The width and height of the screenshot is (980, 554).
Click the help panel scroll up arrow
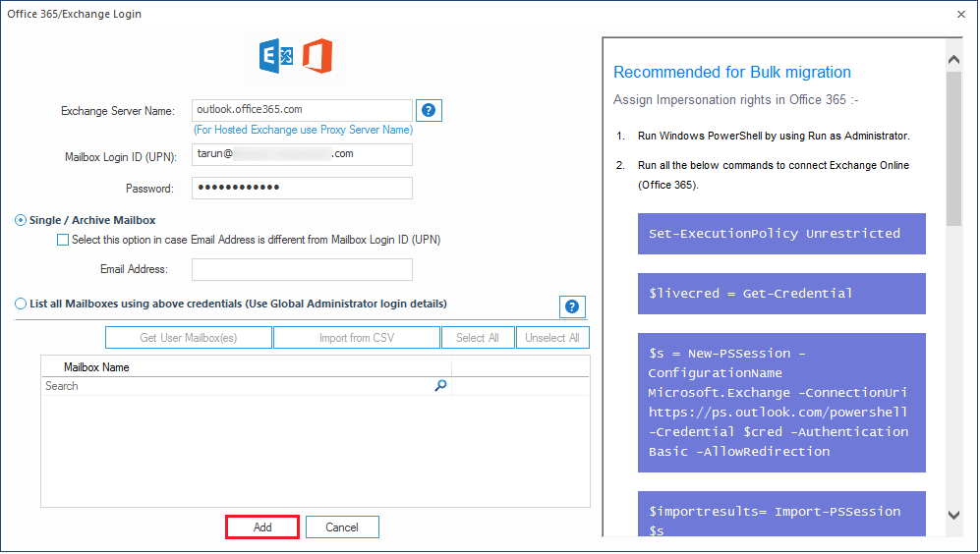[x=953, y=60]
